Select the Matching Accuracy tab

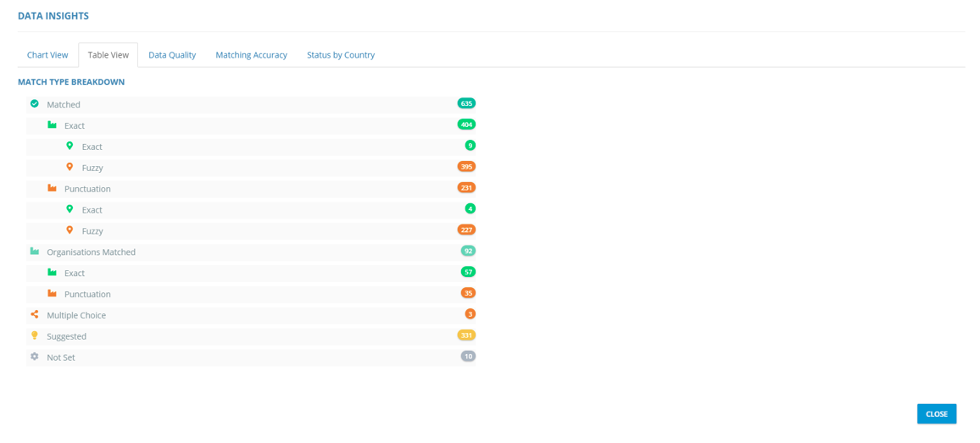tap(251, 55)
